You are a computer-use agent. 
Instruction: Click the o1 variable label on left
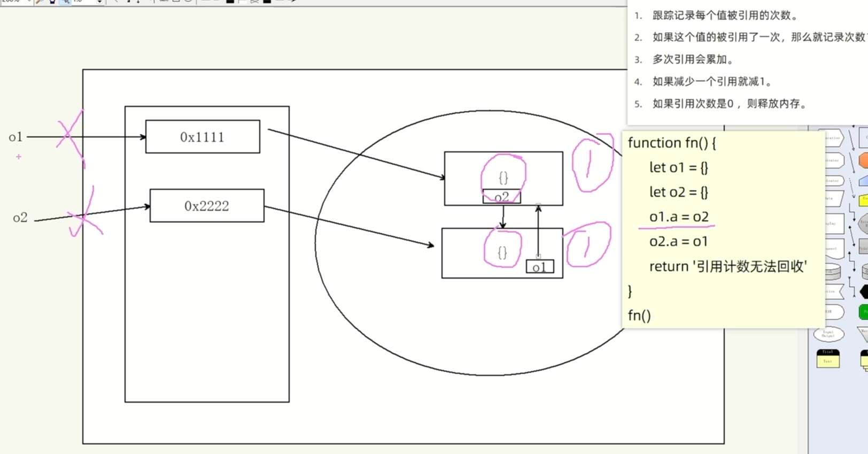tap(15, 137)
